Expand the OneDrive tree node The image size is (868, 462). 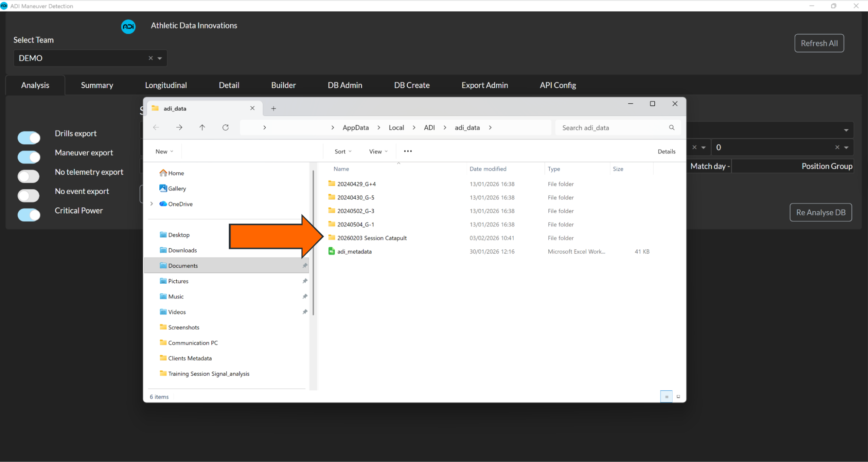point(152,204)
